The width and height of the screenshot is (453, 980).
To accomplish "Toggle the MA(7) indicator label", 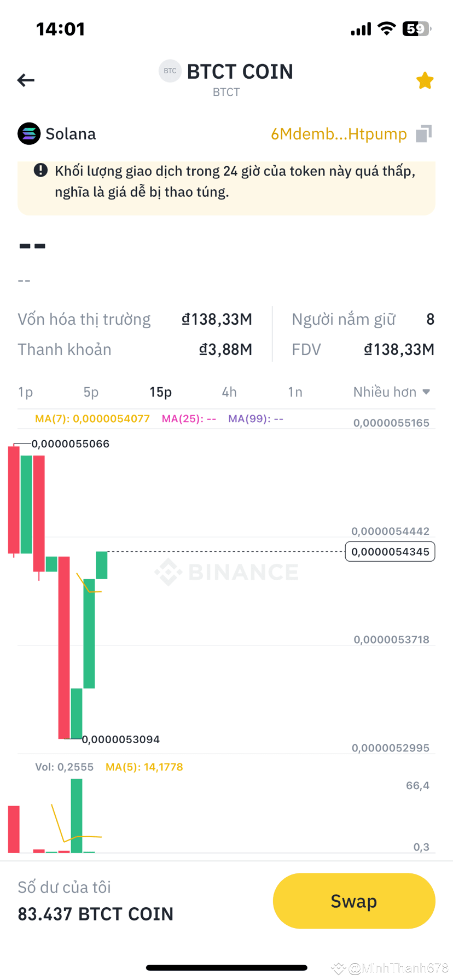I will [92, 418].
